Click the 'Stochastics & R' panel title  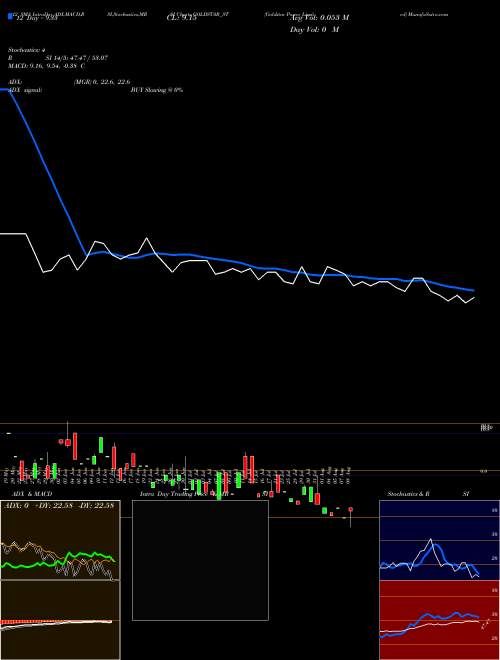(x=408, y=494)
